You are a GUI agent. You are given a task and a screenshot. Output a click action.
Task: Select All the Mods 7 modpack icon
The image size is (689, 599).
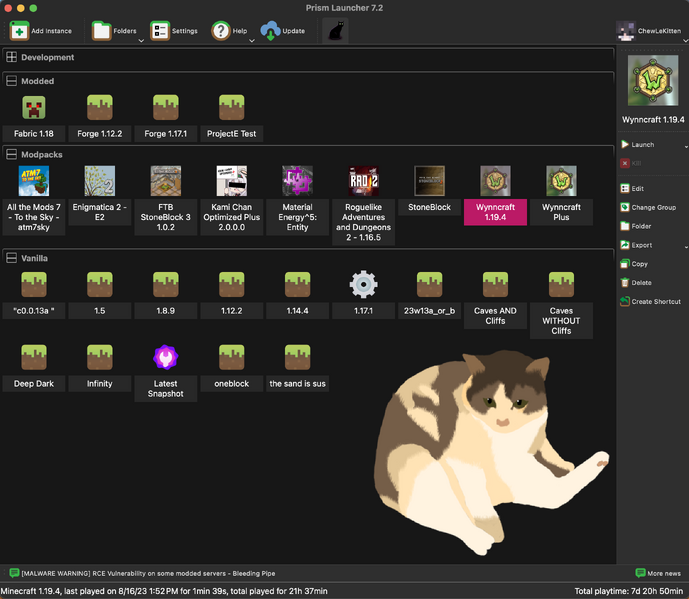34,181
